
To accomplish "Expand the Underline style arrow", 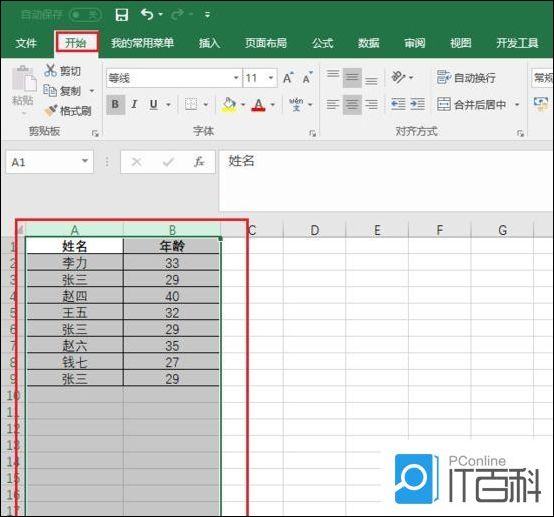I will [169, 105].
